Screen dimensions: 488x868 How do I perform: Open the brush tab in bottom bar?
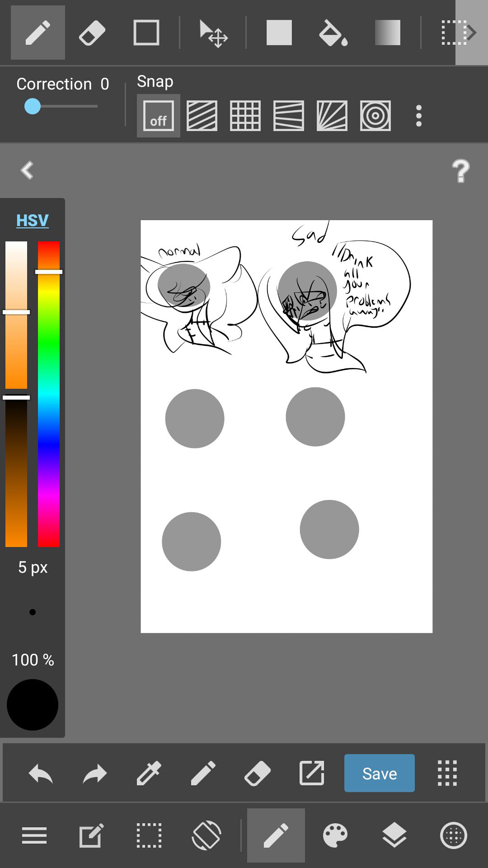point(276,835)
